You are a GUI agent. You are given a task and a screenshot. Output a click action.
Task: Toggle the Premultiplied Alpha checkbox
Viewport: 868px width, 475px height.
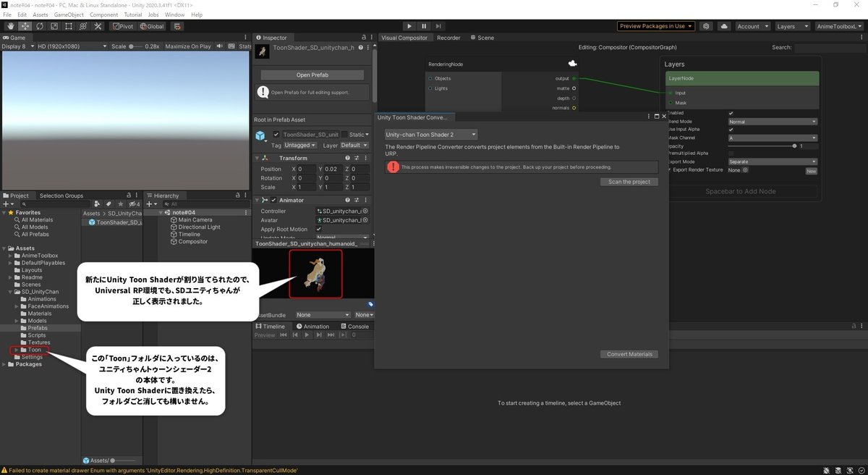(731, 154)
